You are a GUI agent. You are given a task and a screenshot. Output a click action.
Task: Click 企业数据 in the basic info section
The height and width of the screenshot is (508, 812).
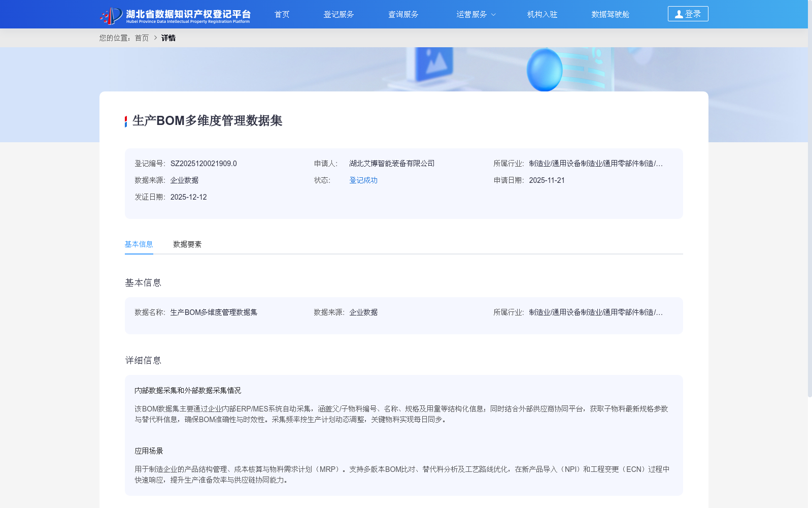[363, 312]
